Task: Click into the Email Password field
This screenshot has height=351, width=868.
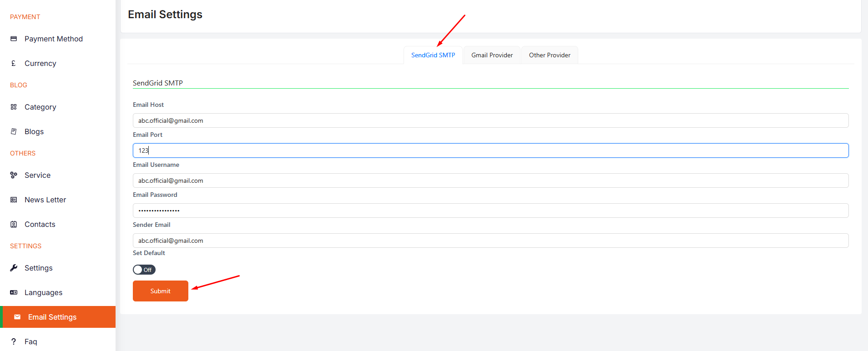Action: click(490, 211)
